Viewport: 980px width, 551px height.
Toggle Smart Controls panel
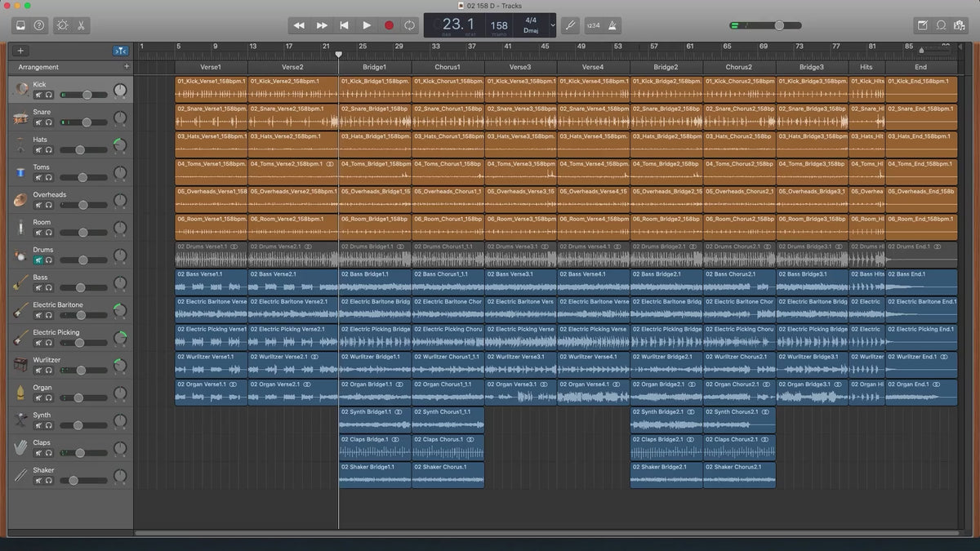pos(63,25)
